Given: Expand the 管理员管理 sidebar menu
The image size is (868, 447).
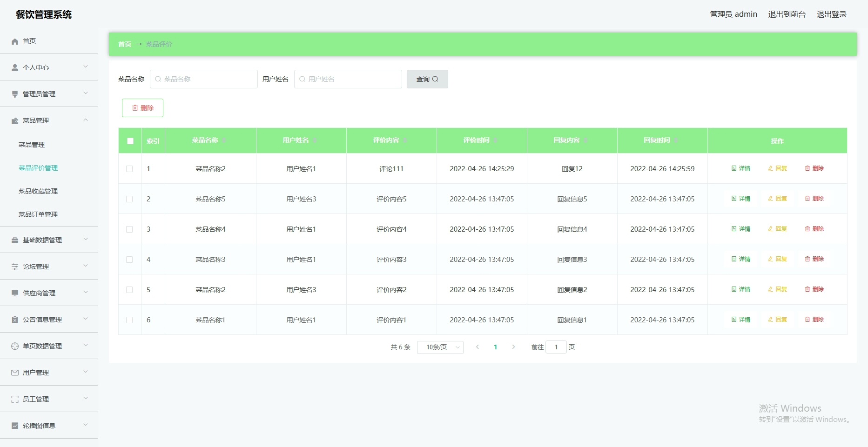Looking at the screenshot, I should click(86, 93).
